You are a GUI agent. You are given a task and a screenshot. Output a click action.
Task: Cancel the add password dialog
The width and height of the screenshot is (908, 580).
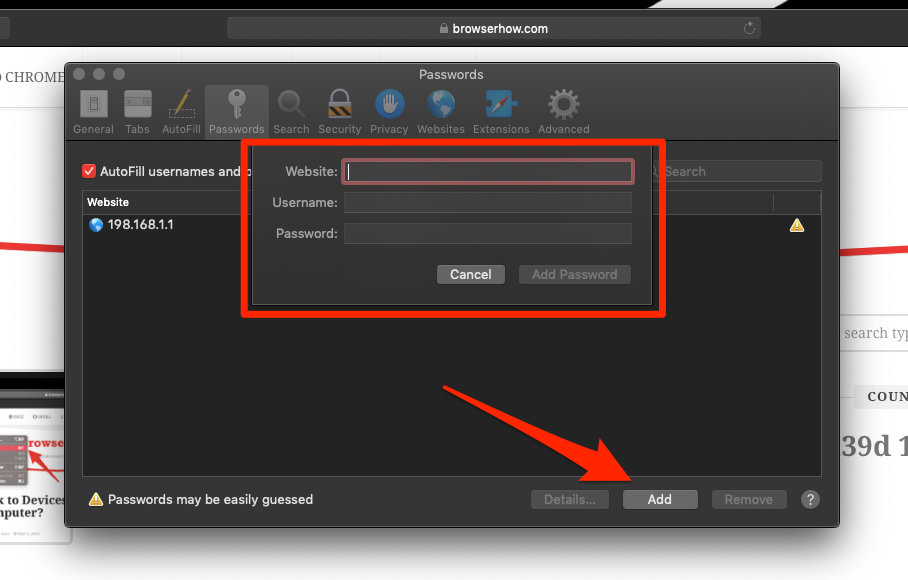471,274
